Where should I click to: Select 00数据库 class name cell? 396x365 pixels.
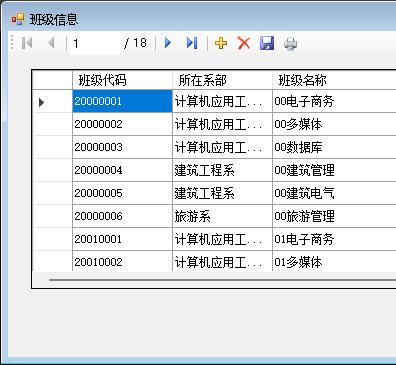334,147
